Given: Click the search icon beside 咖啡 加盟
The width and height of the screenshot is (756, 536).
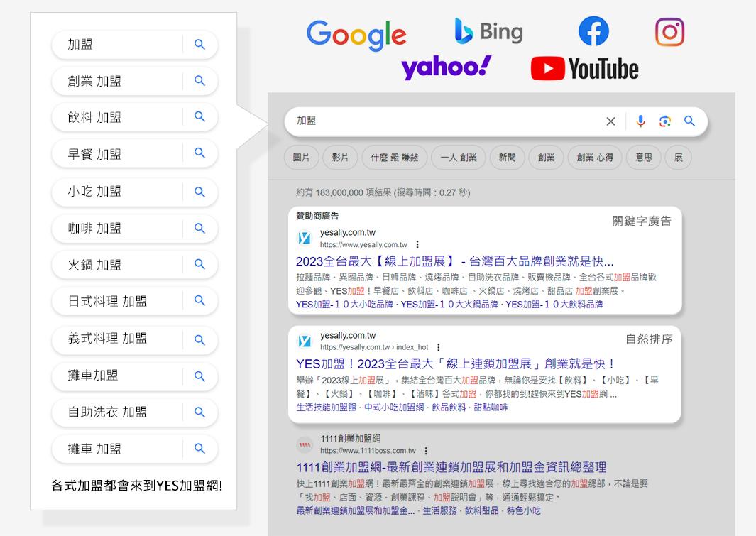Looking at the screenshot, I should [201, 228].
